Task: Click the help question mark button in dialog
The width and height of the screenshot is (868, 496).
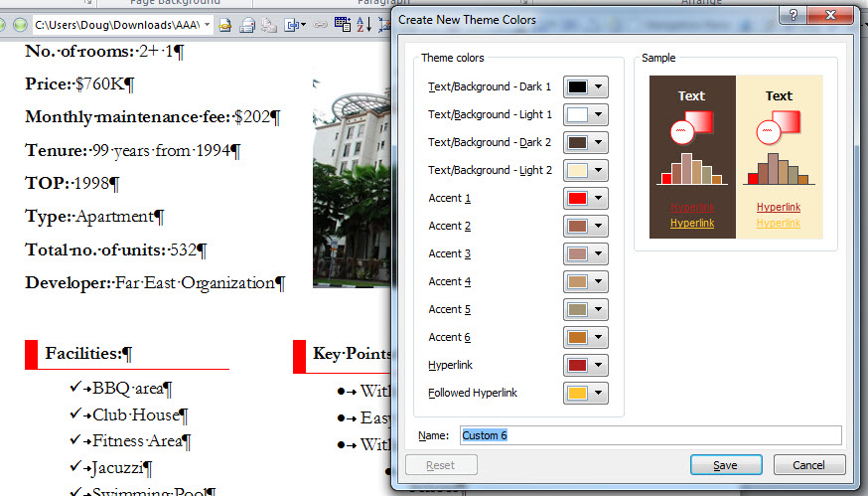Action: (793, 15)
